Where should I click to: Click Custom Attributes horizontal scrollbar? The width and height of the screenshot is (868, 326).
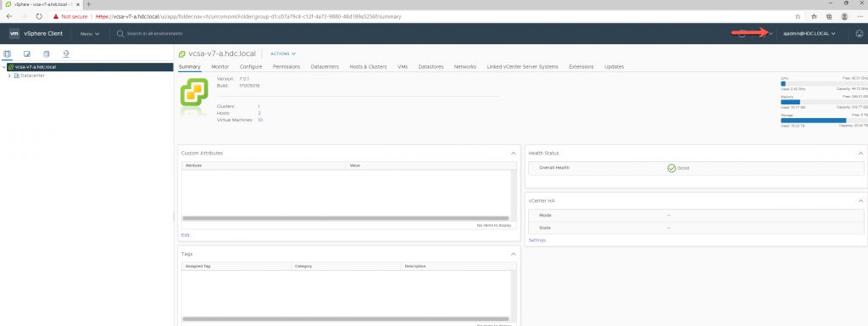(x=346, y=218)
